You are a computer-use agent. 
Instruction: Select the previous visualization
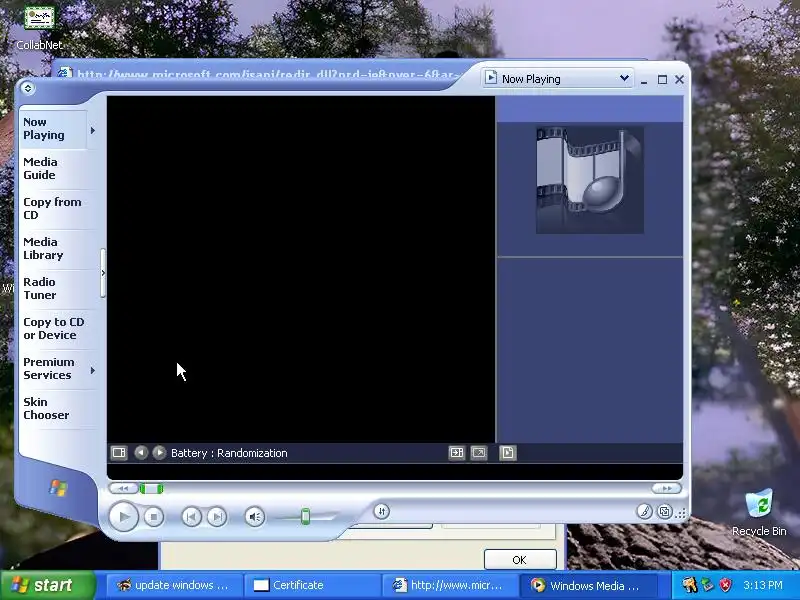point(141,453)
